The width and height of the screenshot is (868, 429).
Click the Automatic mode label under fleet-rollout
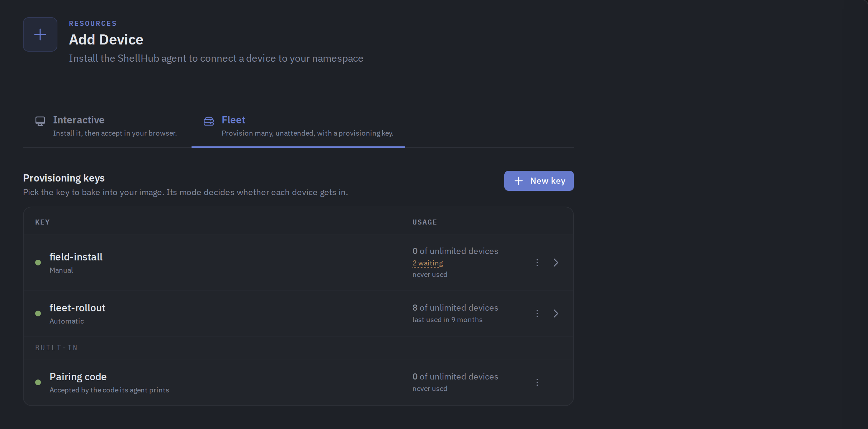[x=67, y=321]
